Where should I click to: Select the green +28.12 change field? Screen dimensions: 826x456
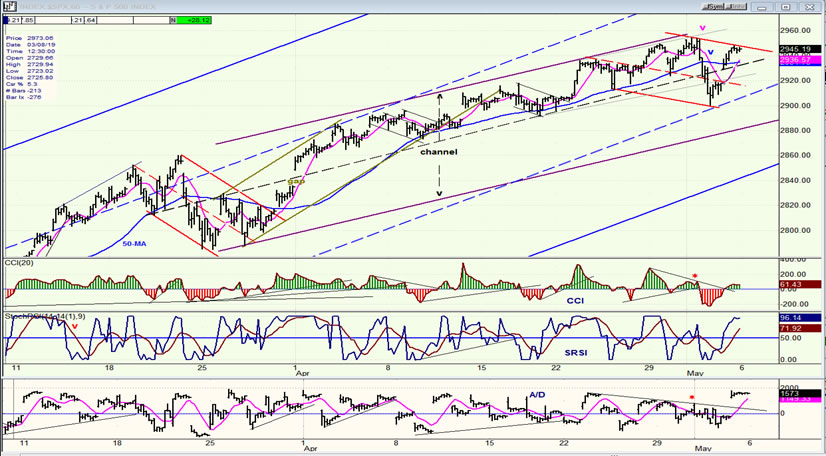tap(194, 20)
